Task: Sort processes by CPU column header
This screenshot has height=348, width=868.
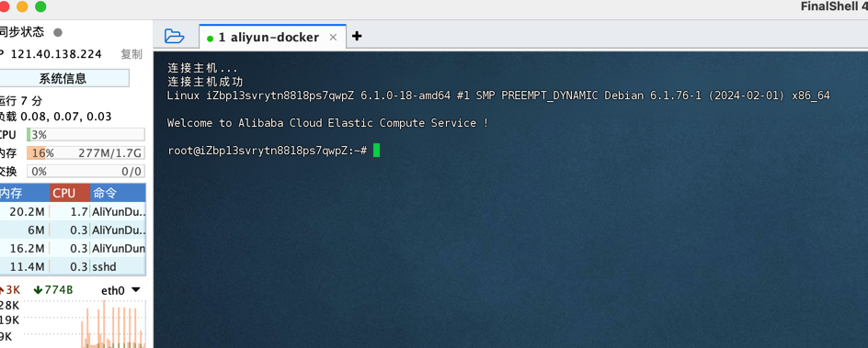Action: pyautogui.click(x=70, y=194)
